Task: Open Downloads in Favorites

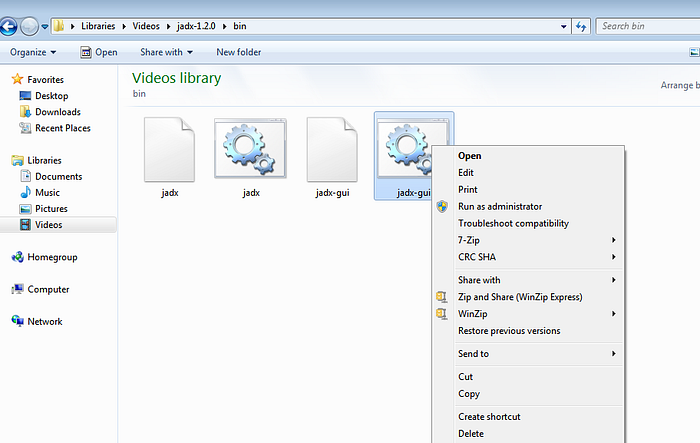Action: 58,112
